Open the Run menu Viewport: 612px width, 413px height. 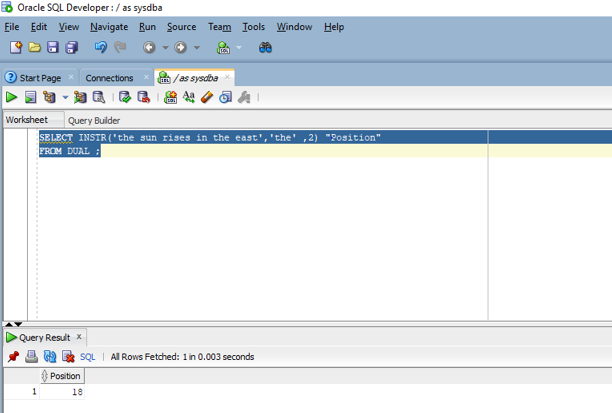[148, 27]
